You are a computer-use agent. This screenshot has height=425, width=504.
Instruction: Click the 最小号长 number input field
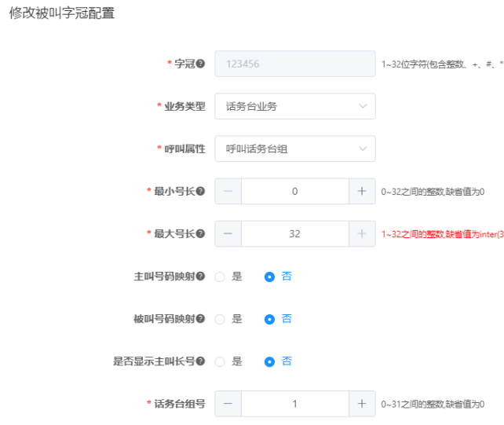coord(295,191)
